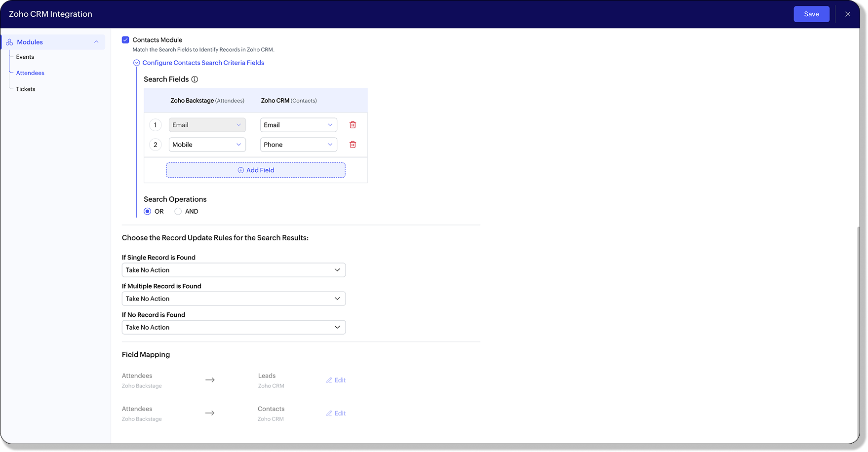The height and width of the screenshot is (452, 868).
Task: Open the Attendees module
Action: tap(30, 73)
